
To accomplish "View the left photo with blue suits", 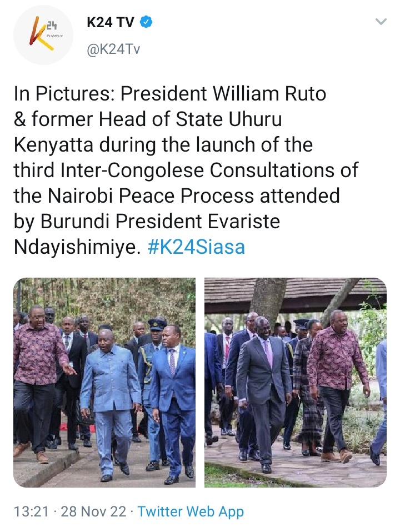I will point(104,383).
